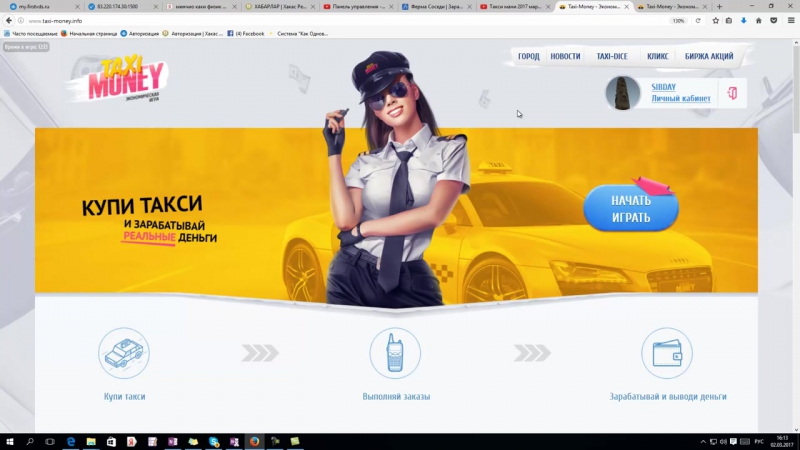Click the address bar with www.taxi-money.info

(x=347, y=21)
